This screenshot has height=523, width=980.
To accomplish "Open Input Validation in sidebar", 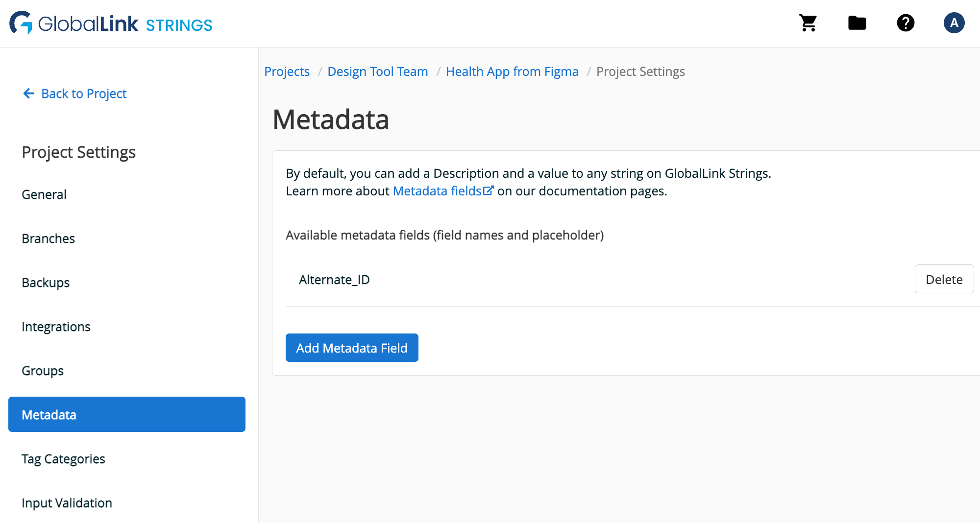I will (x=67, y=503).
